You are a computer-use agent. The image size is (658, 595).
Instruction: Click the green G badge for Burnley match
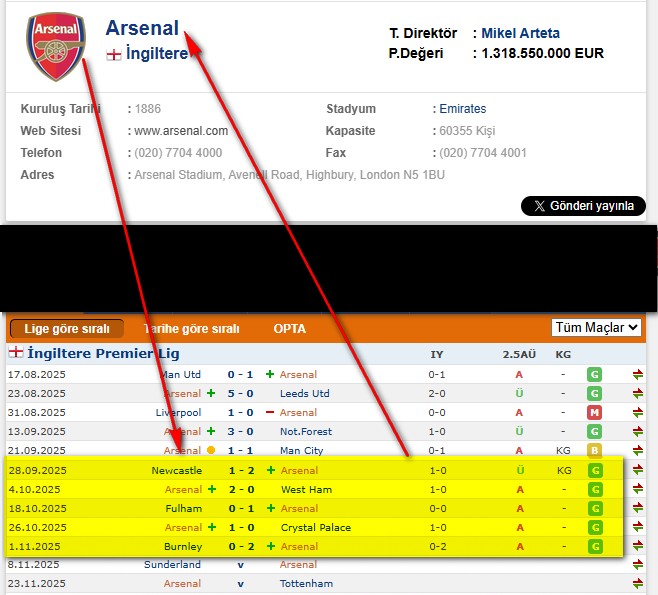pyautogui.click(x=595, y=547)
